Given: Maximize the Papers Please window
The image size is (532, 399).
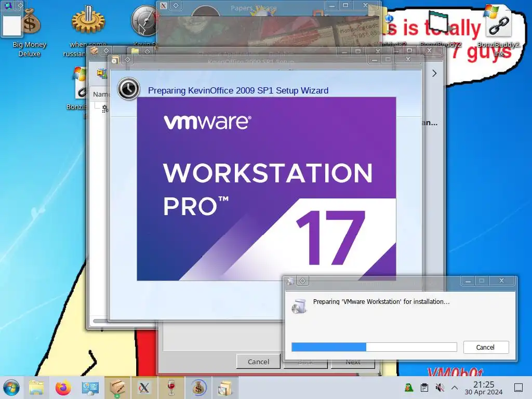Looking at the screenshot, I should pos(345,5).
